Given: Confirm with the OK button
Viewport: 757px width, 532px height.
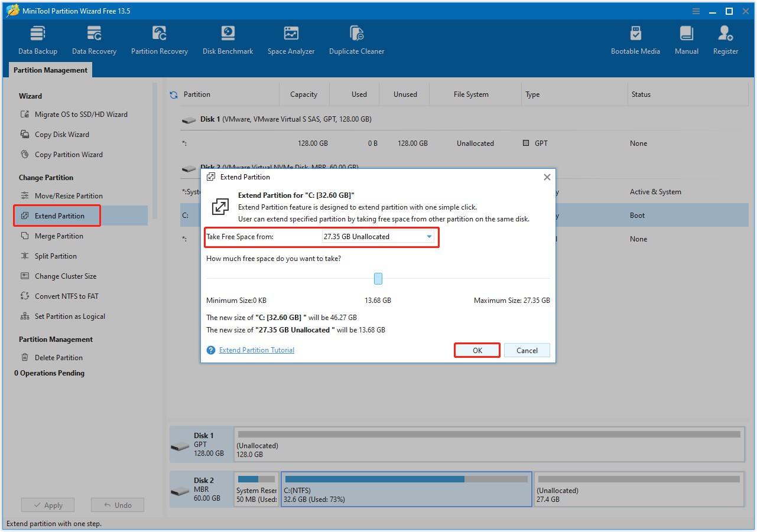Looking at the screenshot, I should [x=476, y=350].
